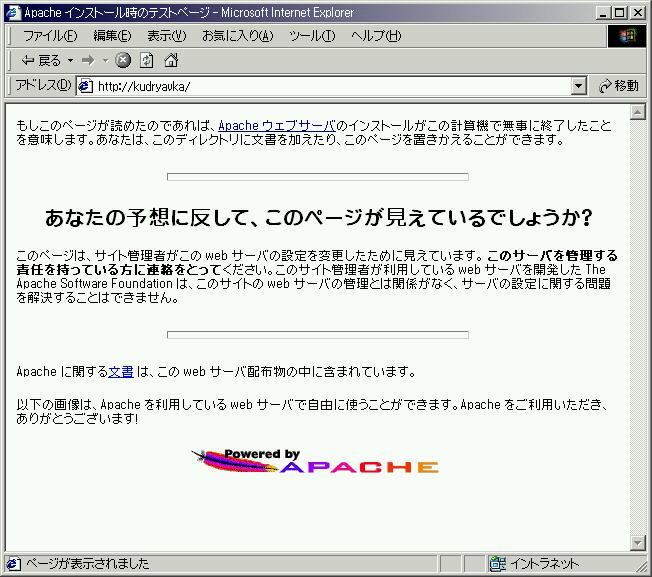Open the ヘルプ(H) menu
The width and height of the screenshot is (652, 577).
376,36
